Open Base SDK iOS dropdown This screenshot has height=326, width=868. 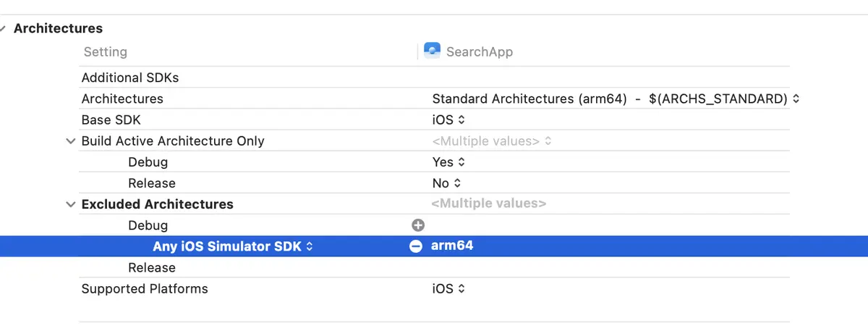click(x=448, y=120)
